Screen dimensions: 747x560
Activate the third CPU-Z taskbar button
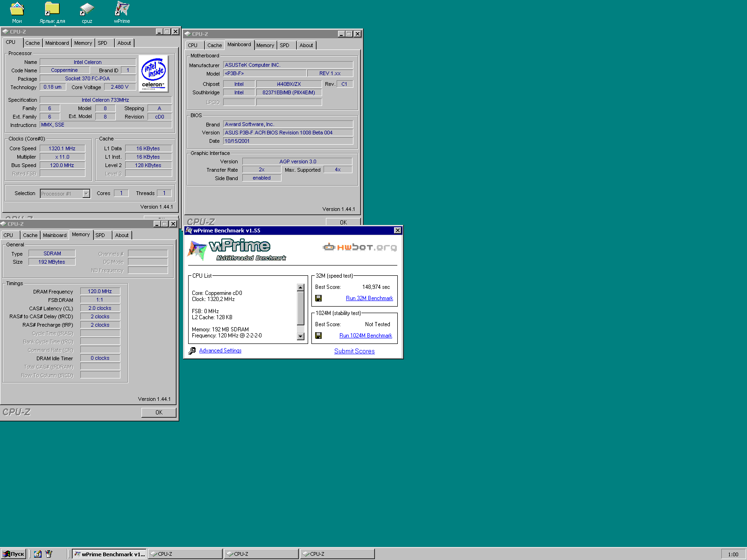(338, 554)
